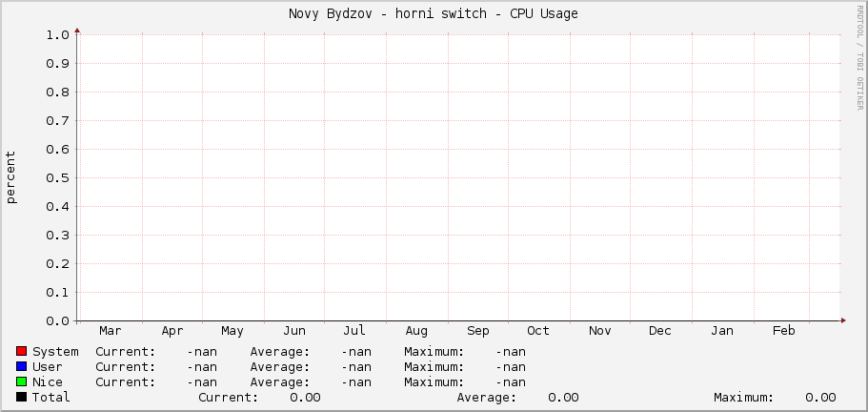The width and height of the screenshot is (868, 412).
Task: Click the 'Oct' month label on x-axis
Action: [x=538, y=331]
